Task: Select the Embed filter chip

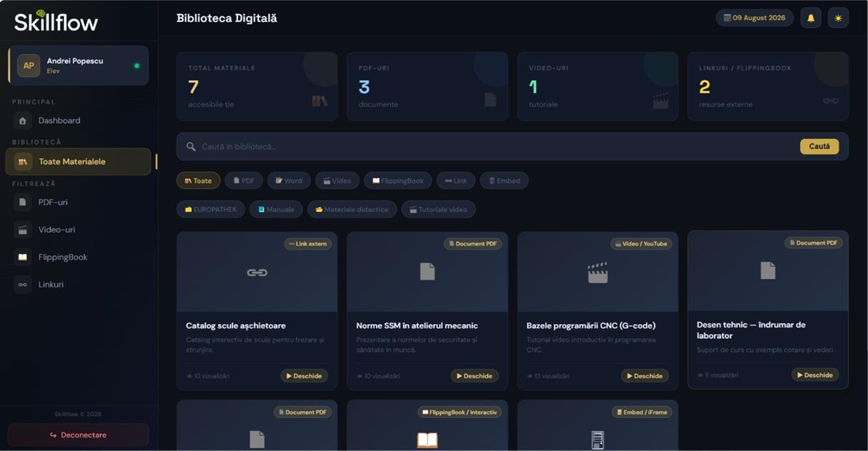Action: coord(504,181)
